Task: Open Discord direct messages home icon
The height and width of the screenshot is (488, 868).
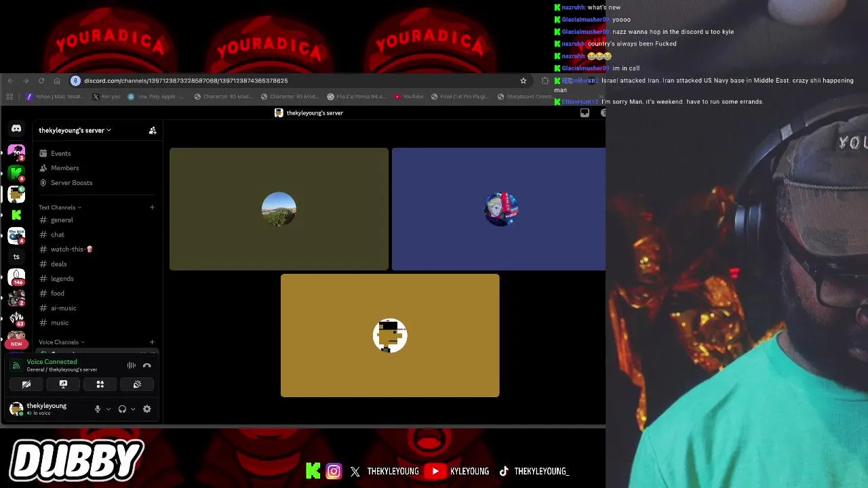Action: pyautogui.click(x=16, y=129)
